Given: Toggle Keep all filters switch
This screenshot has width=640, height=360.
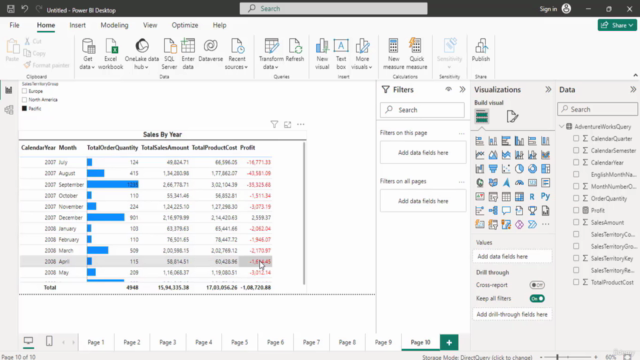Looking at the screenshot, I should coord(537,298).
